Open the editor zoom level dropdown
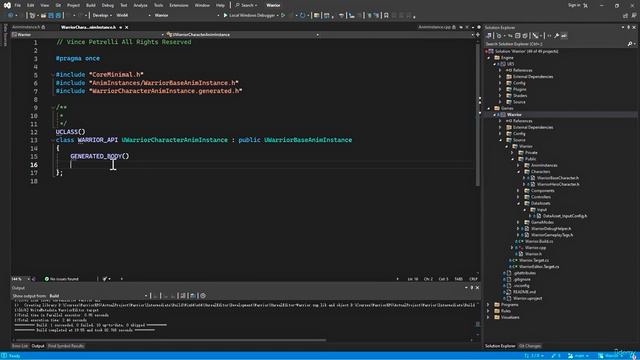The height and width of the screenshot is (360, 640). pyautogui.click(x=20, y=279)
